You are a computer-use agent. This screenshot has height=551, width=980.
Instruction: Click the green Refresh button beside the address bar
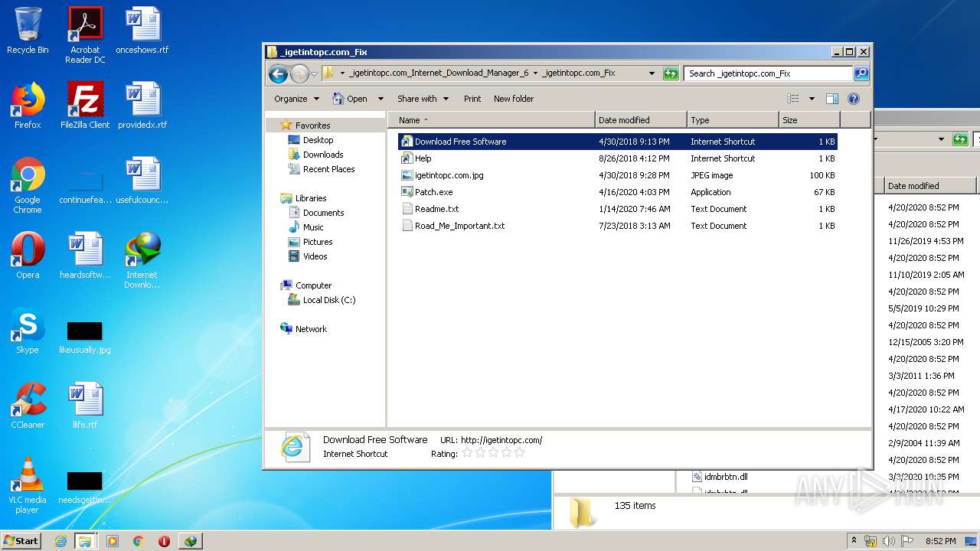pos(671,73)
